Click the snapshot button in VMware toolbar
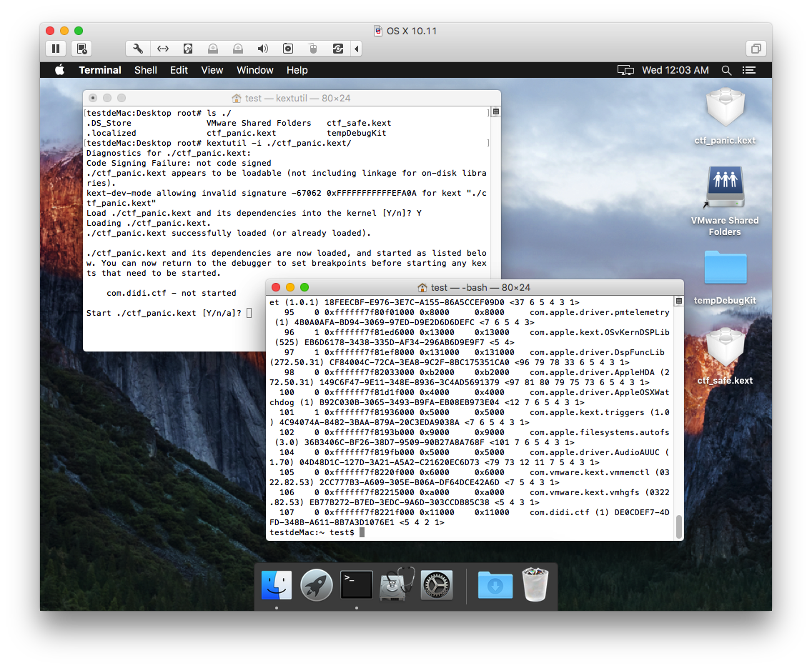The height and width of the screenshot is (668, 812). (x=81, y=48)
